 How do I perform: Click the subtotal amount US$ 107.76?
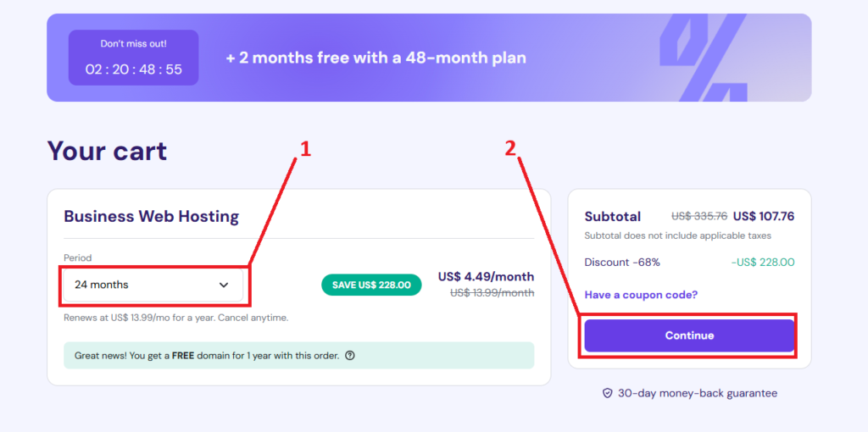764,216
